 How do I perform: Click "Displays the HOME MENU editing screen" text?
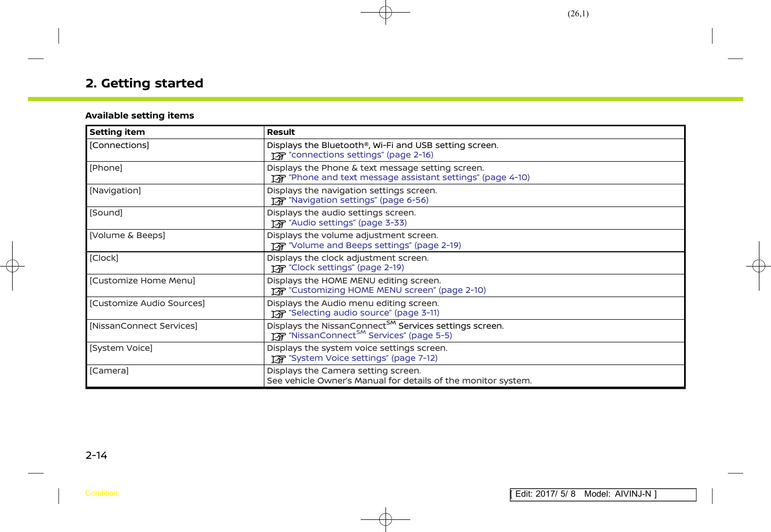pyautogui.click(x=354, y=281)
